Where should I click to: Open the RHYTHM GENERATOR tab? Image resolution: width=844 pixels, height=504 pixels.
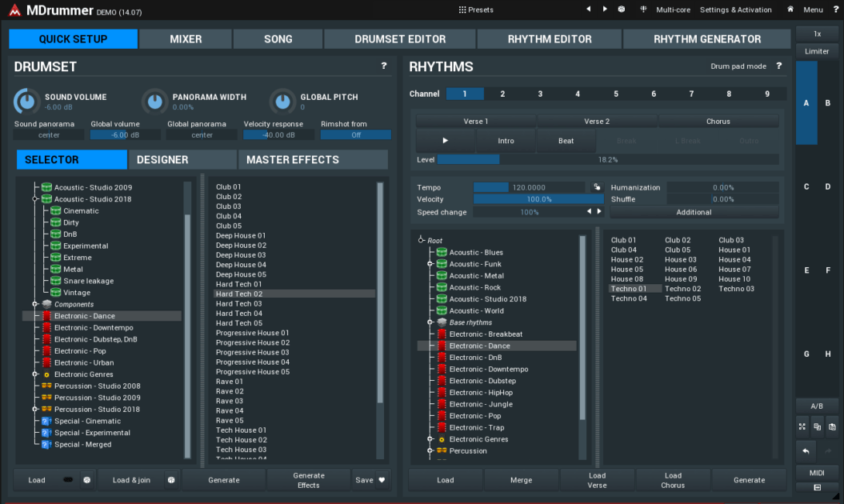(x=707, y=38)
